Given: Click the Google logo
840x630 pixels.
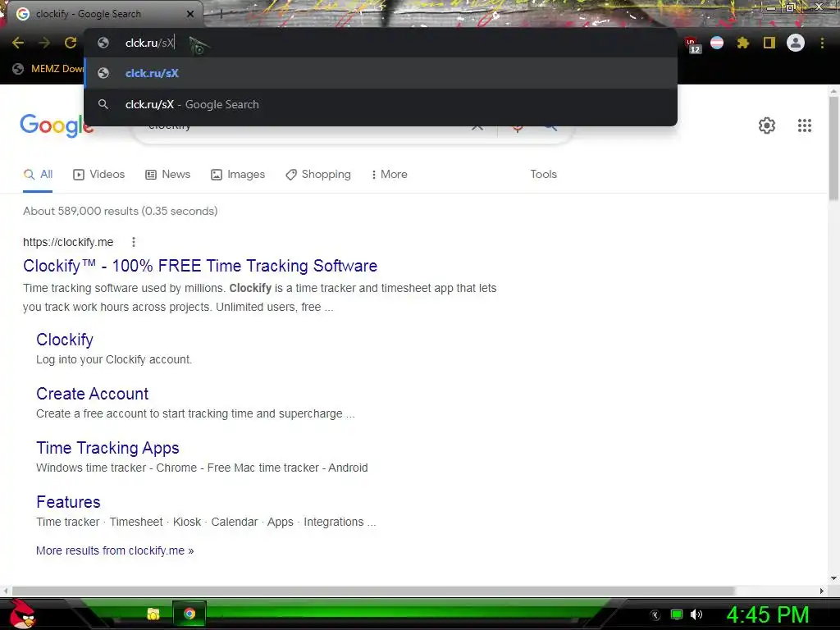Looking at the screenshot, I should click(x=57, y=126).
